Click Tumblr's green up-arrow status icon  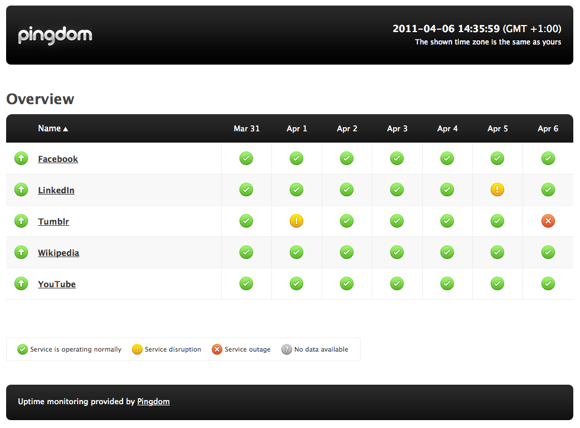click(x=21, y=221)
